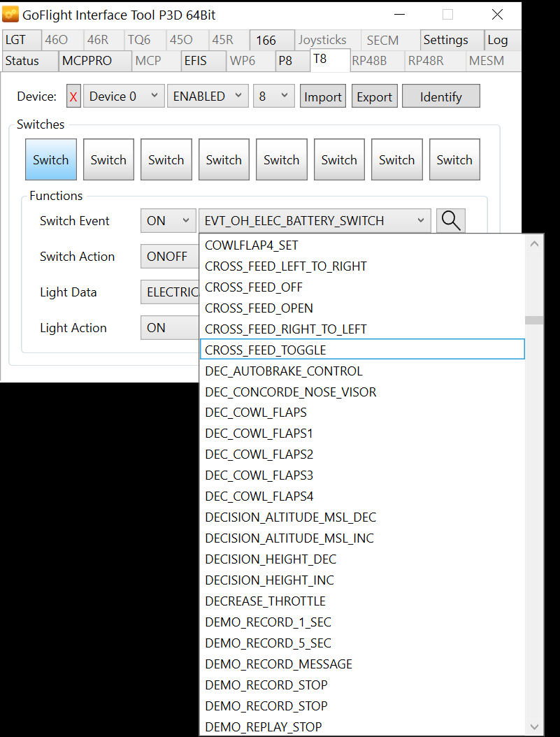Switch to the EFIS tab
Viewport: 560px width, 737px height.
tap(196, 61)
